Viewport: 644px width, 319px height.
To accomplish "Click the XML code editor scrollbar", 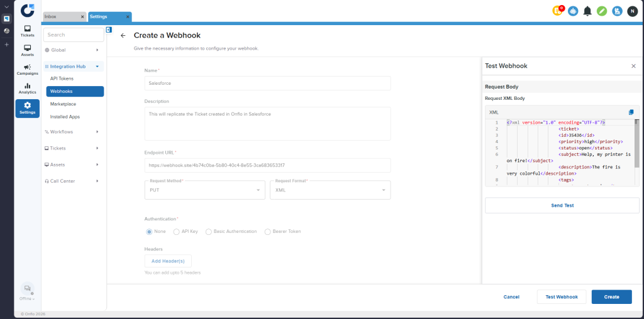I will pyautogui.click(x=637, y=144).
